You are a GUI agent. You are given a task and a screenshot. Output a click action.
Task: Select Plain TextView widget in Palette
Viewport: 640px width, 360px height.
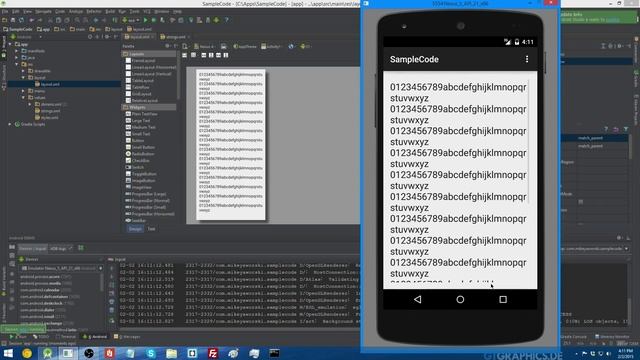(x=141, y=114)
